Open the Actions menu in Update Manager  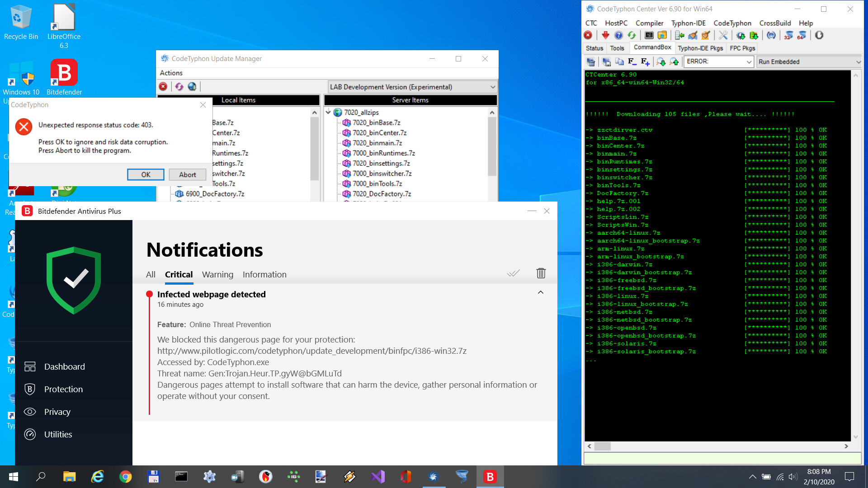(171, 73)
